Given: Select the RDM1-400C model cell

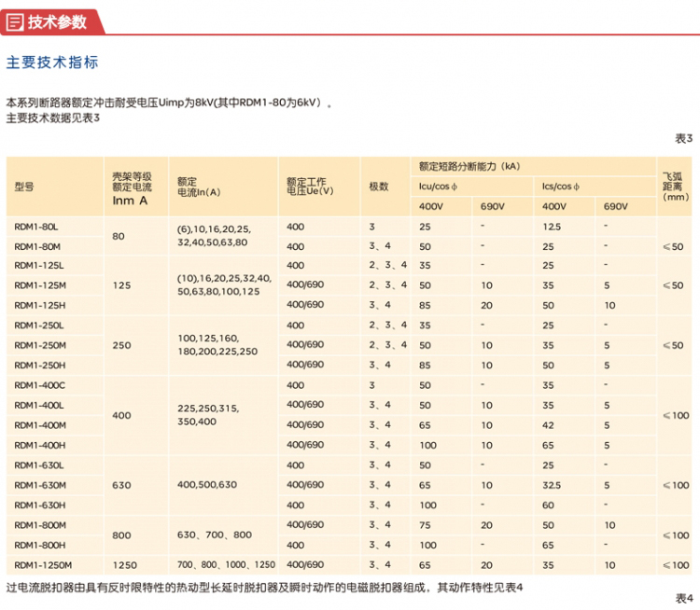Looking at the screenshot, I should (x=40, y=385).
